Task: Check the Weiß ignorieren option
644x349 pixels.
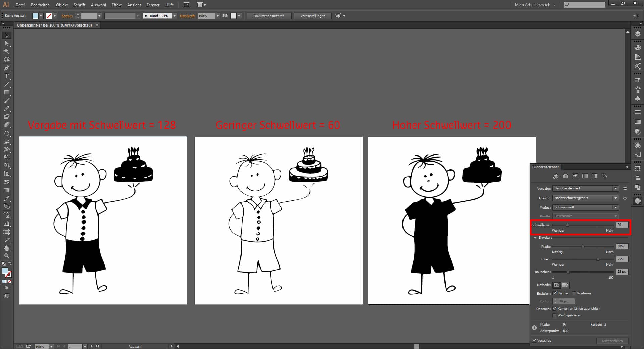Action: [554, 315]
